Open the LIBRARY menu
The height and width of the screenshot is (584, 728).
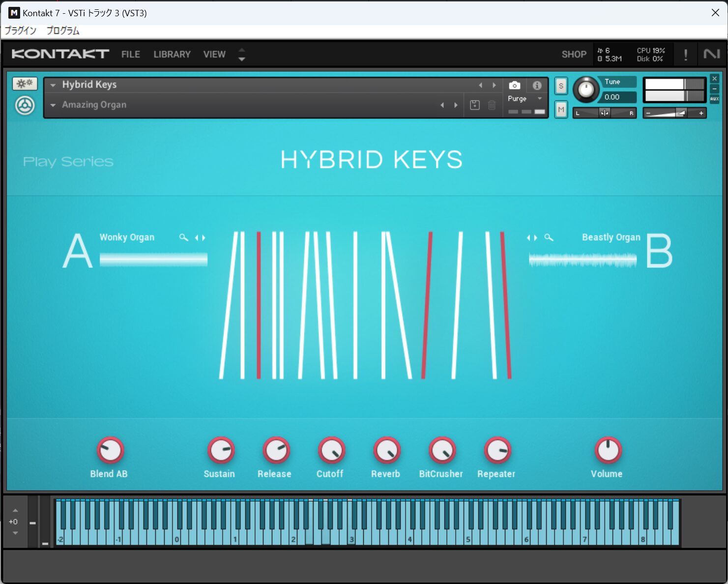(172, 54)
